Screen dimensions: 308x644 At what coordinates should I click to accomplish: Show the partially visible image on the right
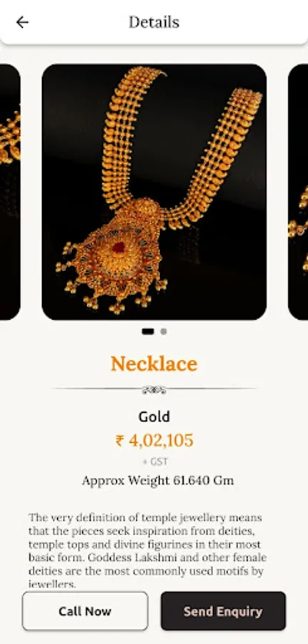tap(298, 192)
